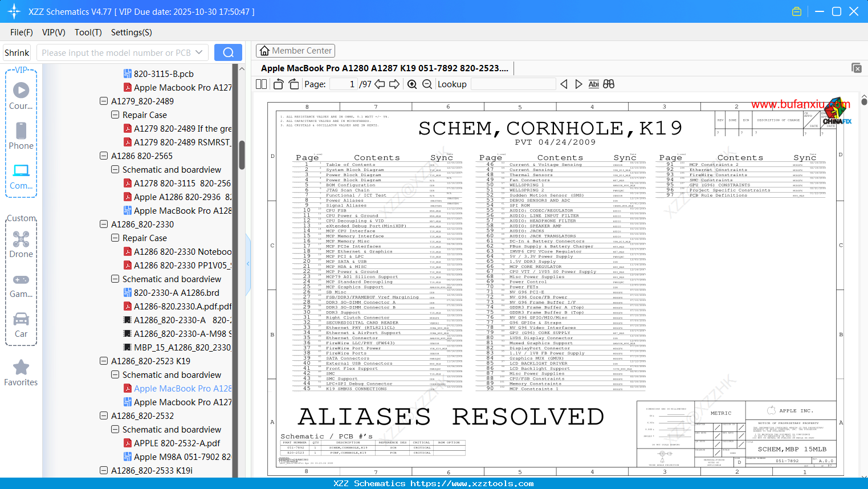Find next Lookup result
This screenshot has width=868, height=489.
point(578,84)
